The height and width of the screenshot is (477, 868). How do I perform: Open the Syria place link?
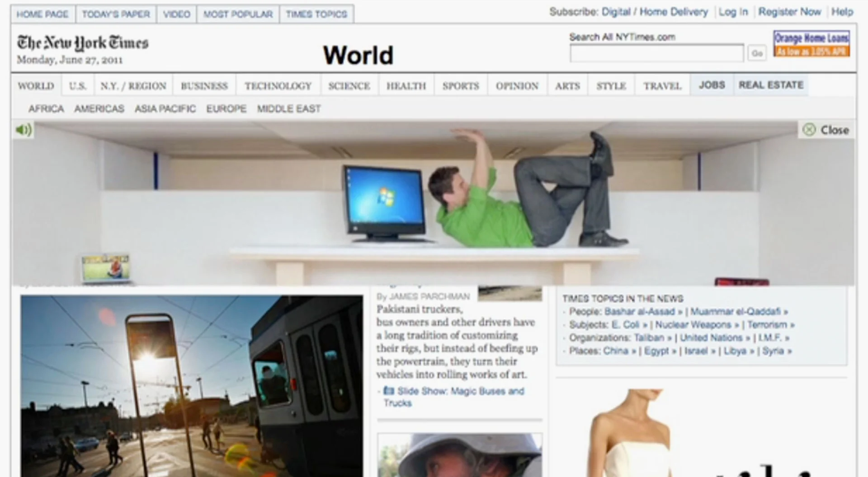pos(777,351)
